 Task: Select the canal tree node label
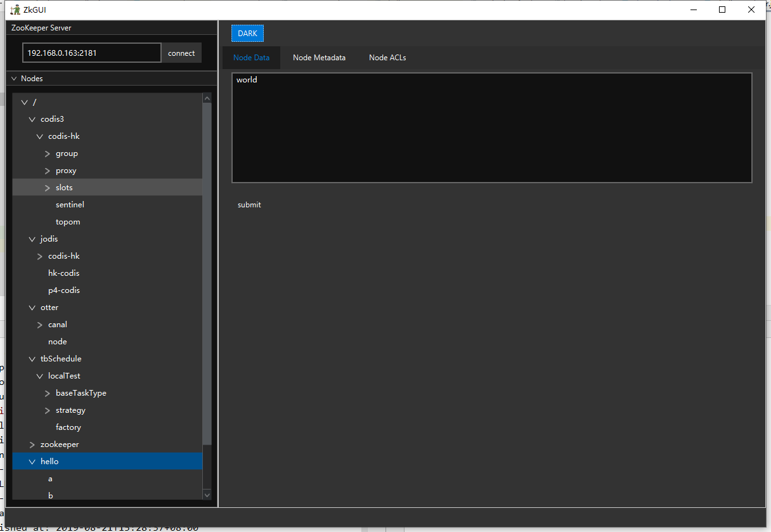pyautogui.click(x=58, y=325)
